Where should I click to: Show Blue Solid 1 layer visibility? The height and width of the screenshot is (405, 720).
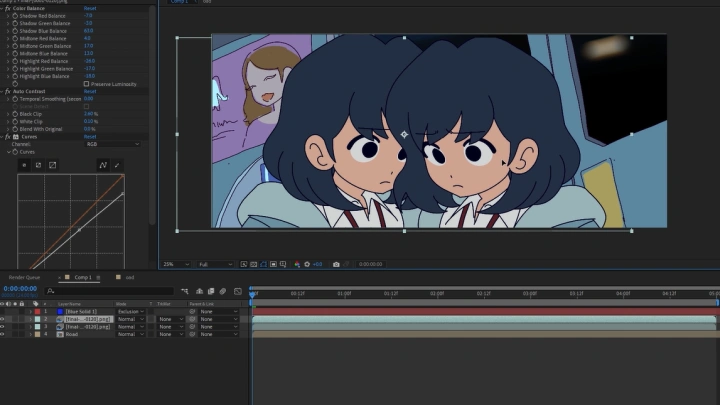2,311
